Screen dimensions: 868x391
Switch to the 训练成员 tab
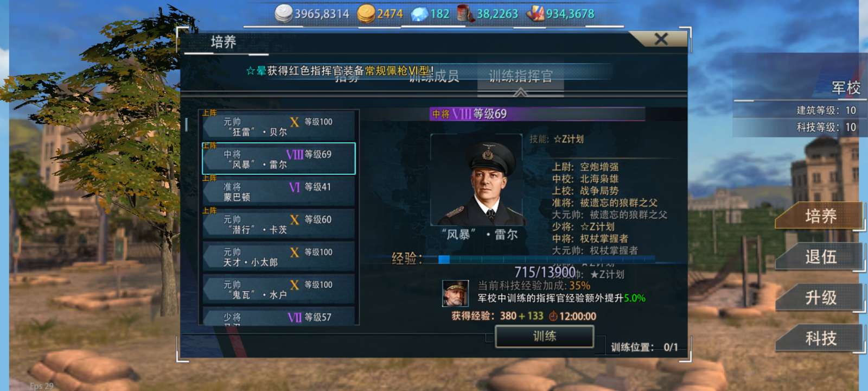[x=434, y=77]
